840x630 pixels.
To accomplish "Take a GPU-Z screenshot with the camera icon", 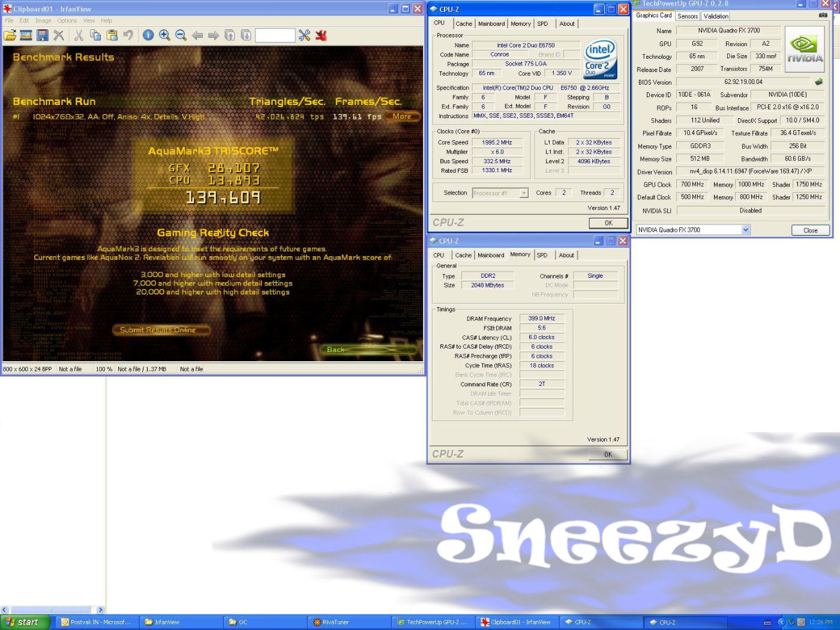I will (823, 15).
